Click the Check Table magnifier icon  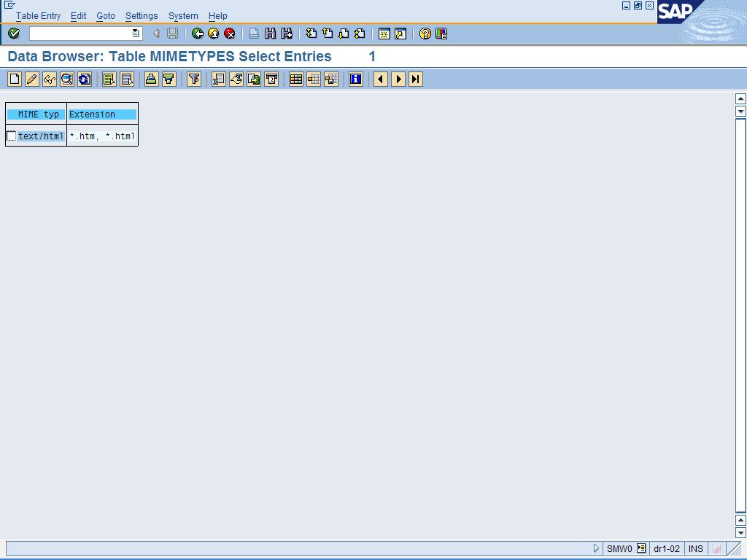coord(67,79)
